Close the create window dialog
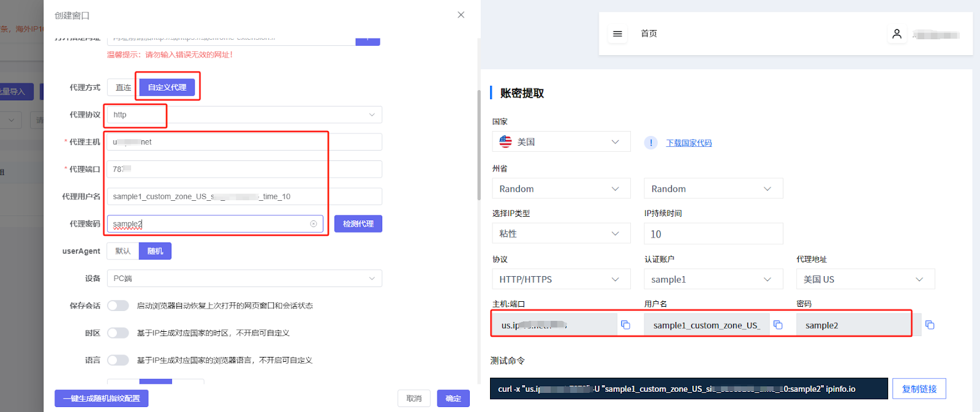This screenshot has height=412, width=980. pos(461,15)
